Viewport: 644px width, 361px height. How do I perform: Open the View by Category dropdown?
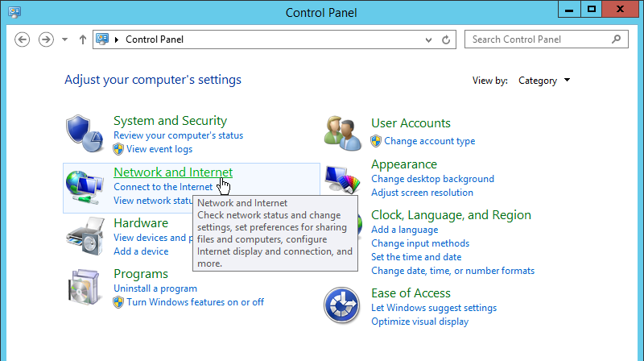(544, 81)
